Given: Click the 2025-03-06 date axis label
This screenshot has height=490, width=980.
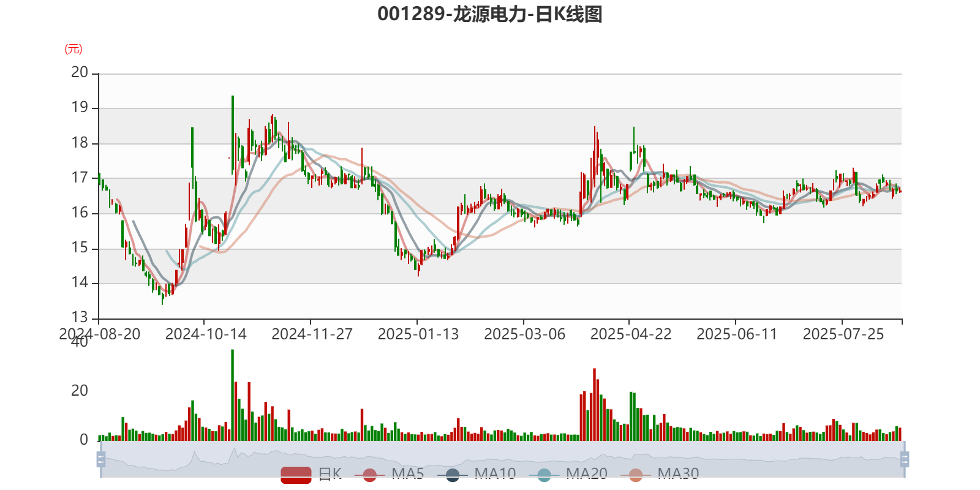Looking at the screenshot, I should click(525, 334).
